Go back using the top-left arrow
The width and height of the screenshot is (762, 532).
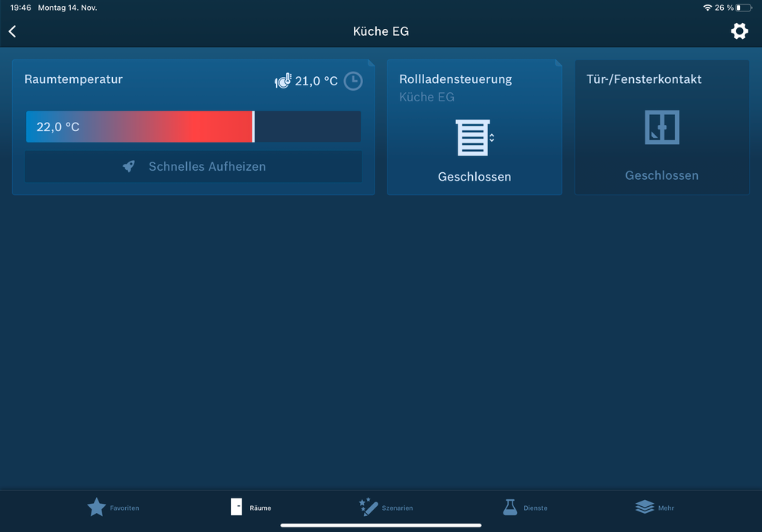click(12, 31)
